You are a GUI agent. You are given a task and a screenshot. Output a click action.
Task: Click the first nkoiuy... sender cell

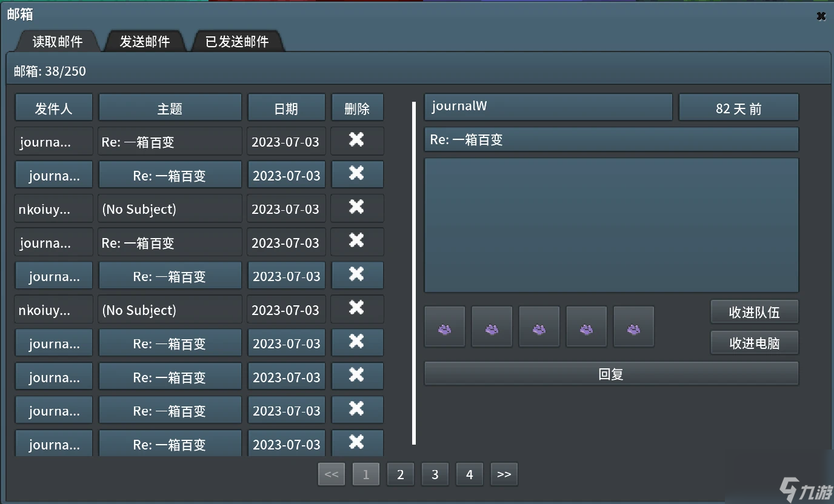[x=54, y=208]
